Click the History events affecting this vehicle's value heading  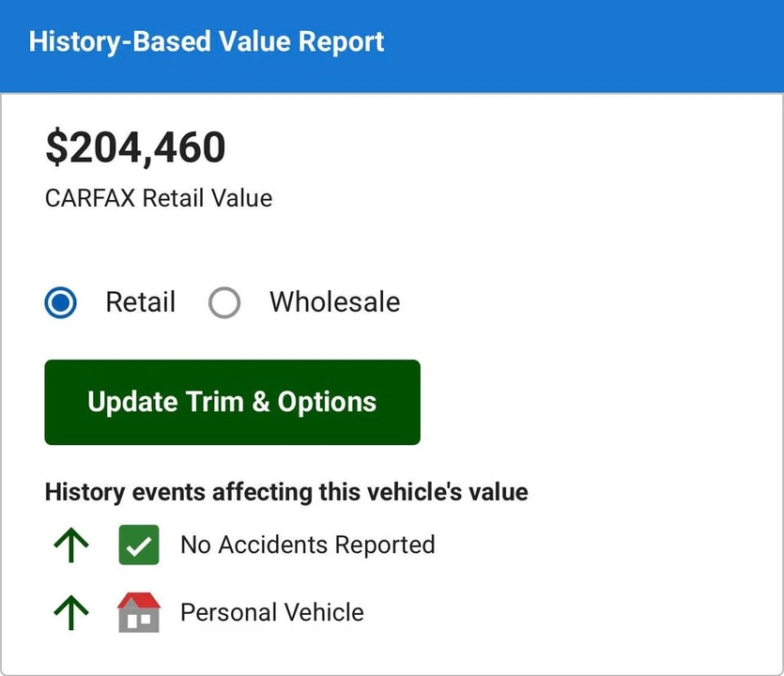[x=286, y=492]
